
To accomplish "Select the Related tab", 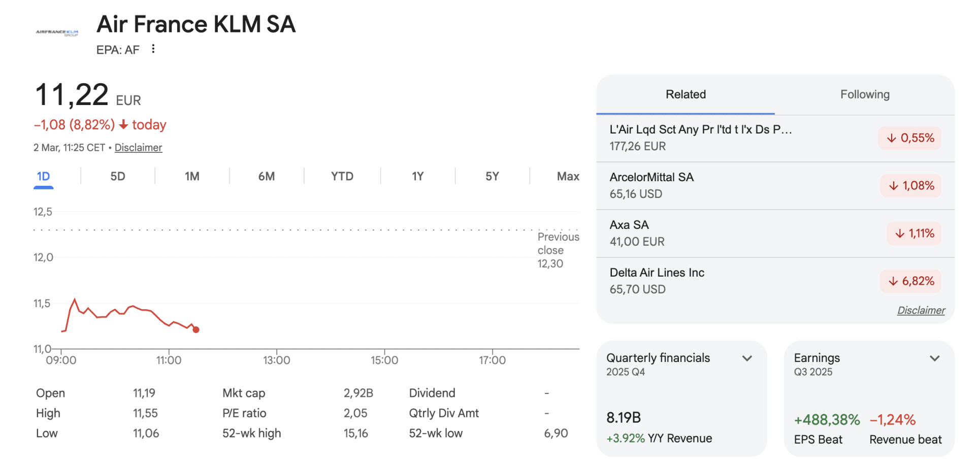I will coord(685,94).
